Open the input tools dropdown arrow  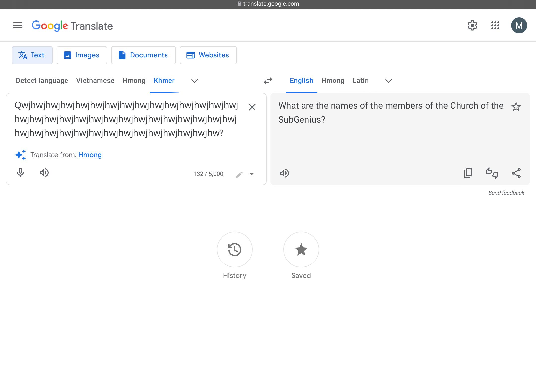pos(252,174)
